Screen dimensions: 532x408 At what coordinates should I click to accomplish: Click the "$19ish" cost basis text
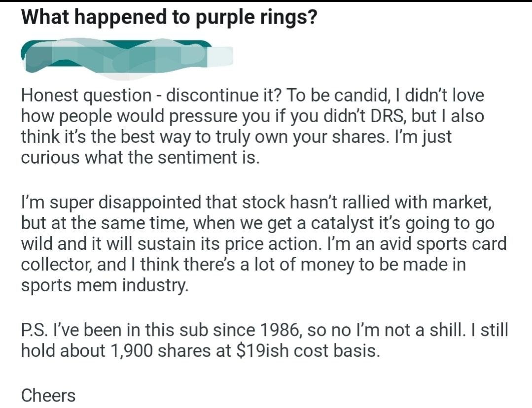[x=263, y=351]
